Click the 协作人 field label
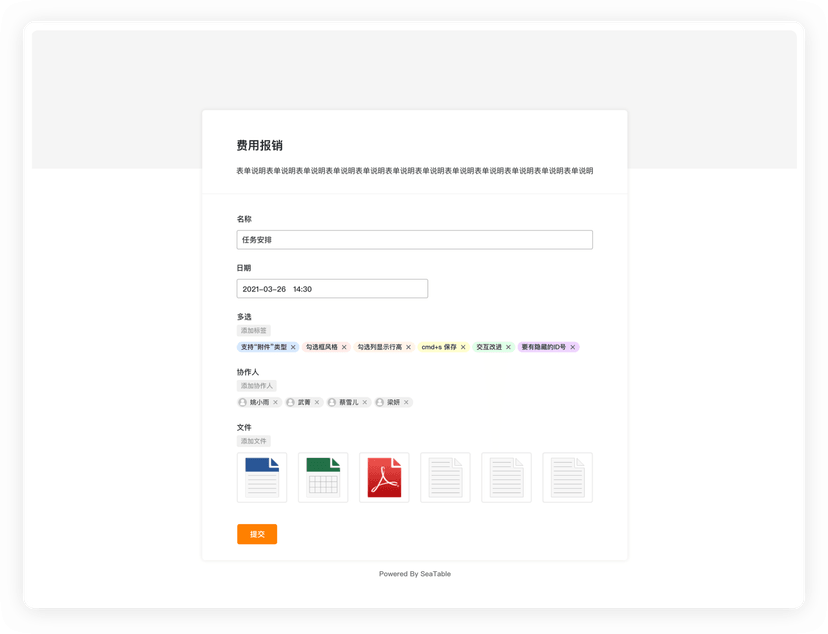This screenshot has width=828, height=634. coord(248,372)
